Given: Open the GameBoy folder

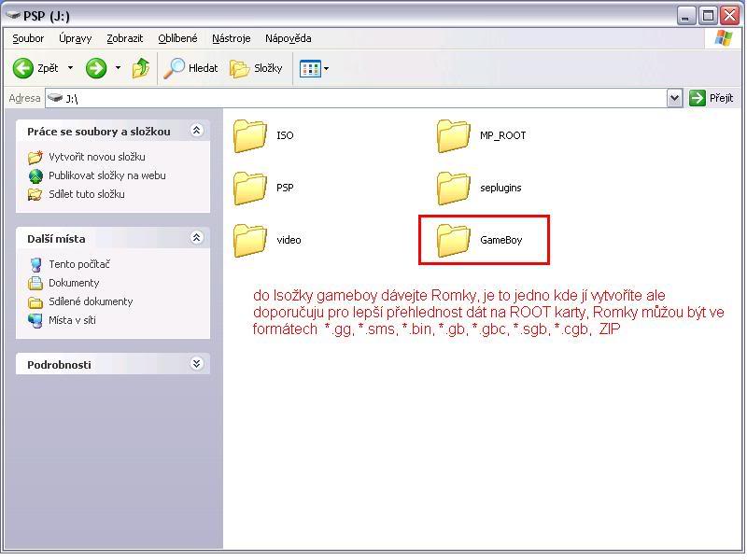Looking at the screenshot, I should click(x=455, y=240).
